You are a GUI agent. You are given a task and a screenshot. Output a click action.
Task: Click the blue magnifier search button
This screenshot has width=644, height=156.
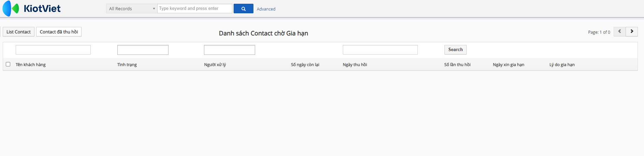(x=243, y=9)
